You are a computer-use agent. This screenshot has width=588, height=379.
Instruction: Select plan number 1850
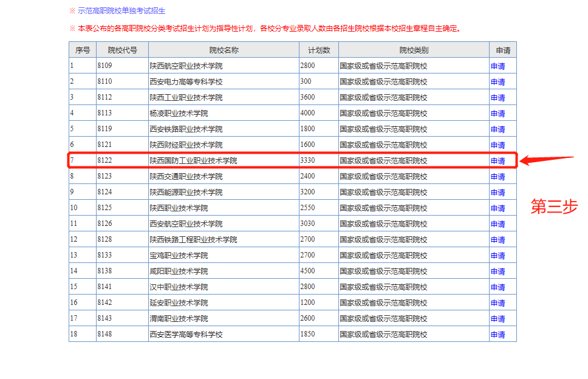pyautogui.click(x=307, y=334)
